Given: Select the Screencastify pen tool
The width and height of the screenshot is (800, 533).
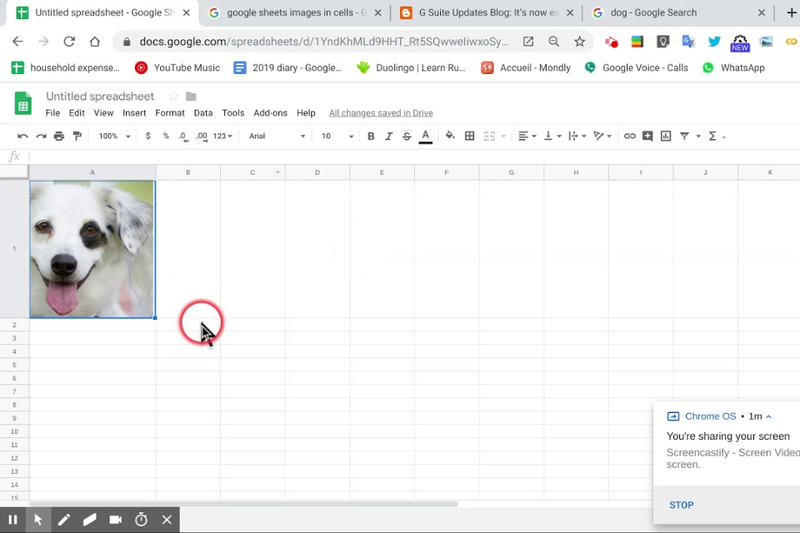Looking at the screenshot, I should (x=64, y=519).
